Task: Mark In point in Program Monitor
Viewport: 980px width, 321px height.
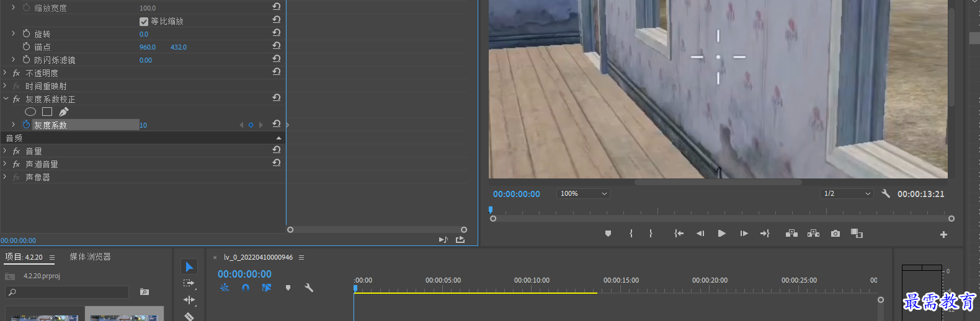Action: (x=631, y=234)
